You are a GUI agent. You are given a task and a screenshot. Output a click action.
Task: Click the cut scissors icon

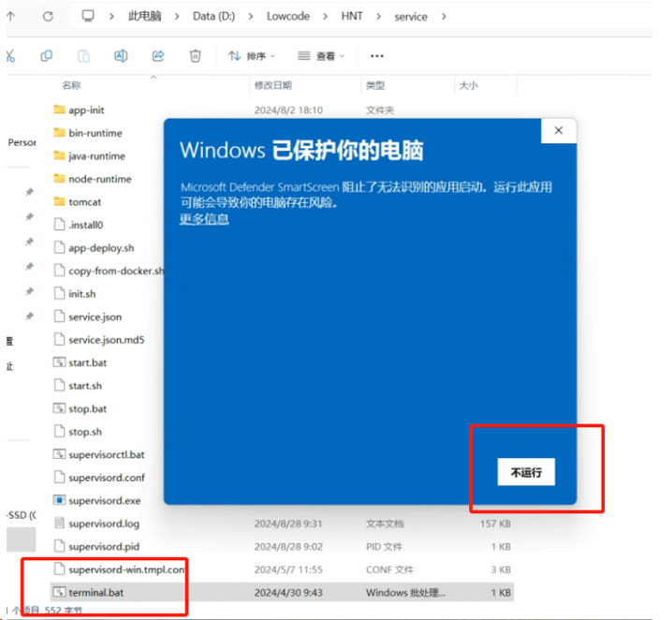[10, 56]
